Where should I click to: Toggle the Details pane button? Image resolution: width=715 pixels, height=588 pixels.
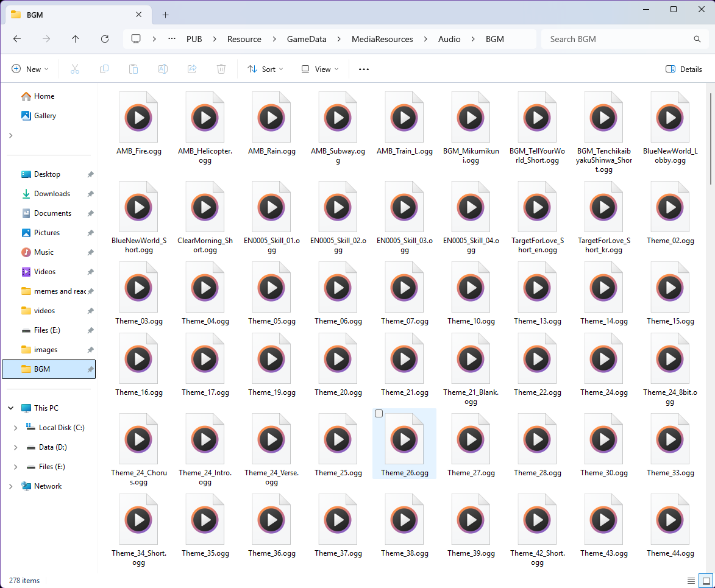pyautogui.click(x=684, y=69)
